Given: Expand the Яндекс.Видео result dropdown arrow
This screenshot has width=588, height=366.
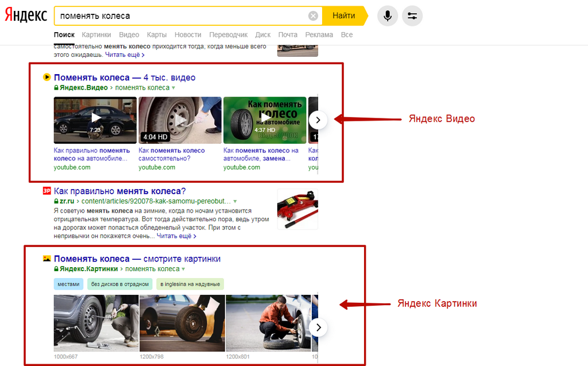Looking at the screenshot, I should pos(173,88).
